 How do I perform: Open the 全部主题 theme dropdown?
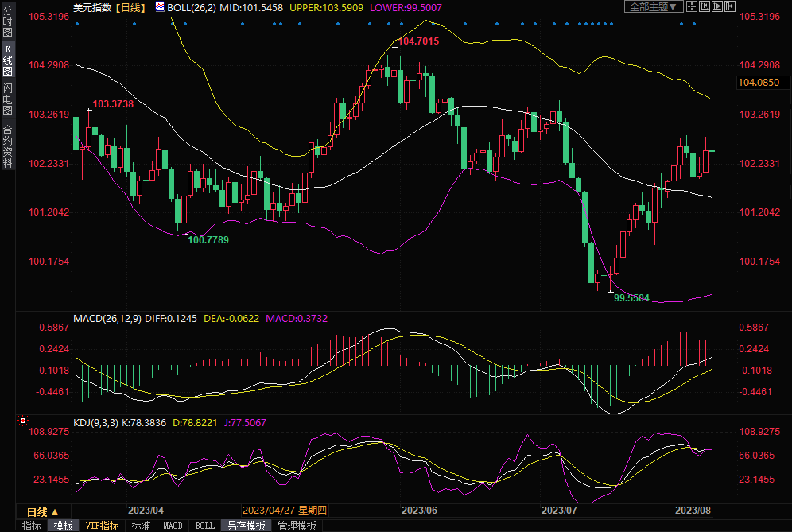click(x=654, y=6)
